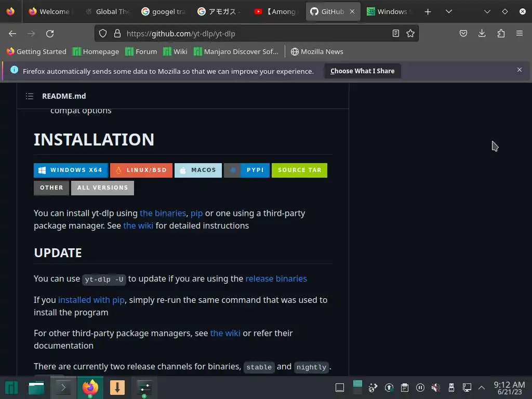Open the network display tray icon
Screen dimensions: 532x399
click(467, 388)
